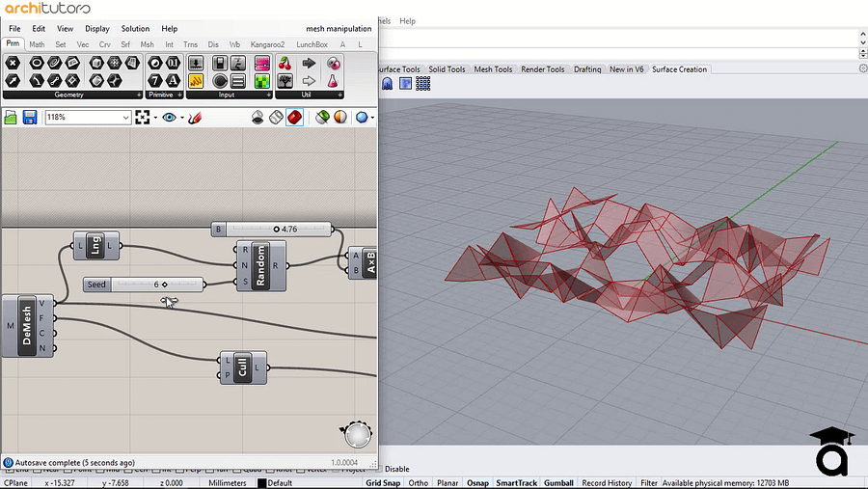Expand the Primitive panel plus button
868x489 pixels.
tap(180, 95)
